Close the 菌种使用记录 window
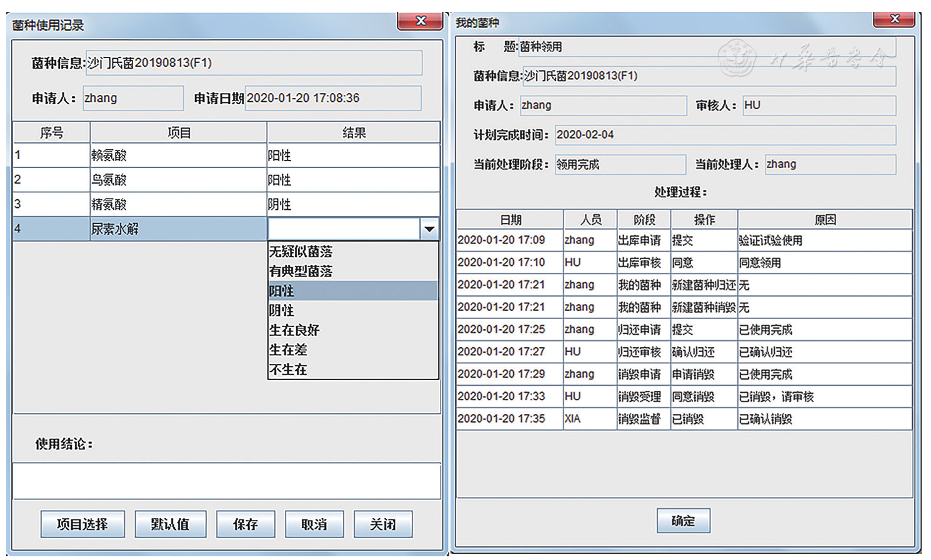The width and height of the screenshot is (931, 560). 421,21
